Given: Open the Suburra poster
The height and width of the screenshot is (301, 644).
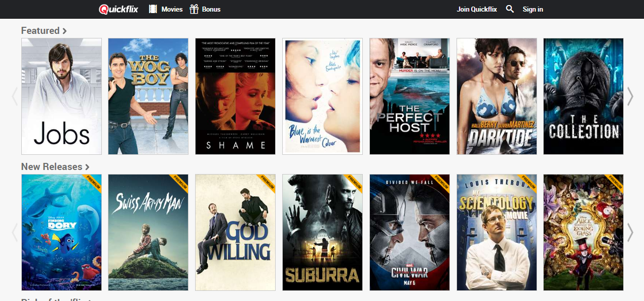Looking at the screenshot, I should [x=322, y=233].
